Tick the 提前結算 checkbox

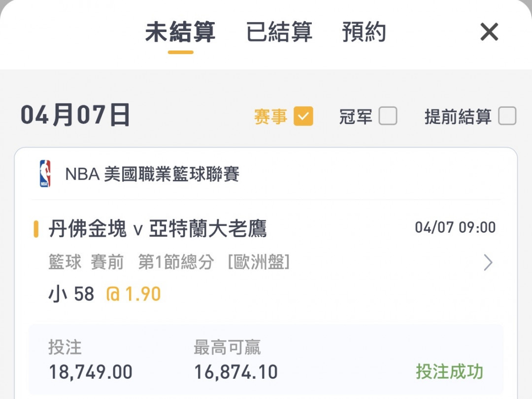tap(507, 116)
